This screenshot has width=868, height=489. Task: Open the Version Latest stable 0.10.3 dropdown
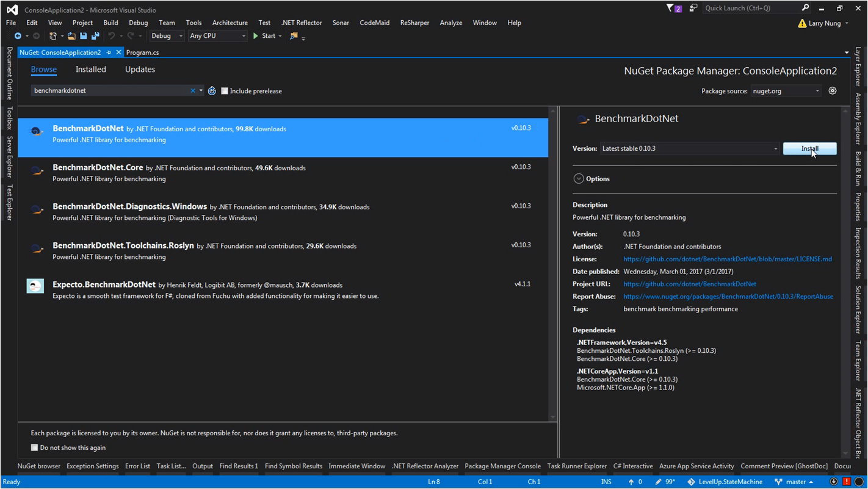[689, 148]
